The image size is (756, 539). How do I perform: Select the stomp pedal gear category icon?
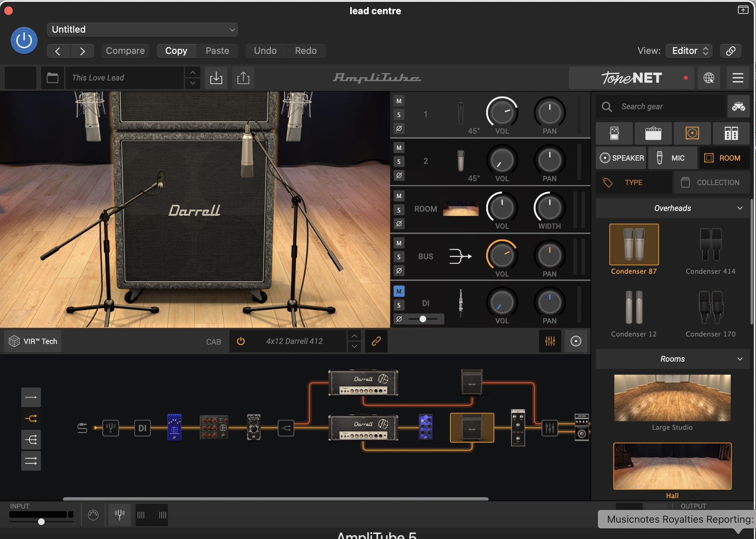614,133
